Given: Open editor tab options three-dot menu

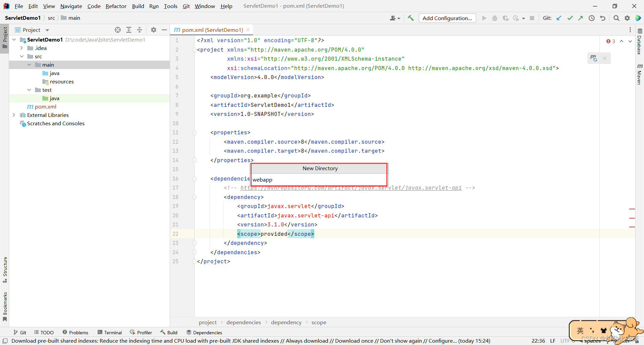Looking at the screenshot, I should [630, 30].
